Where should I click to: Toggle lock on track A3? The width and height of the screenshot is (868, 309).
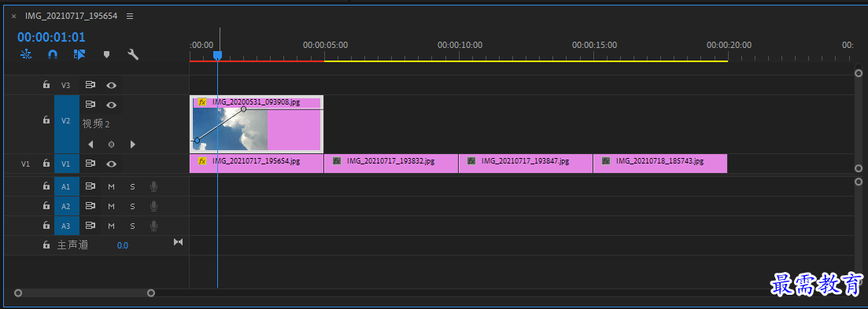coord(46,226)
